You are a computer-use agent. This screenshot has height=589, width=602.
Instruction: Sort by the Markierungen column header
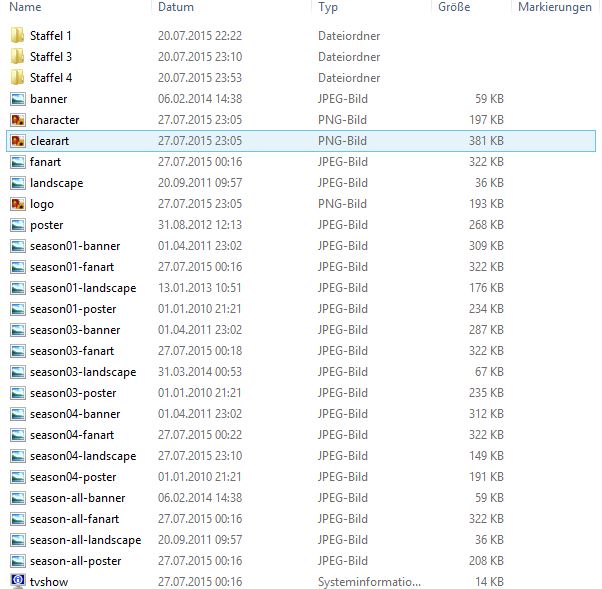(x=555, y=7)
